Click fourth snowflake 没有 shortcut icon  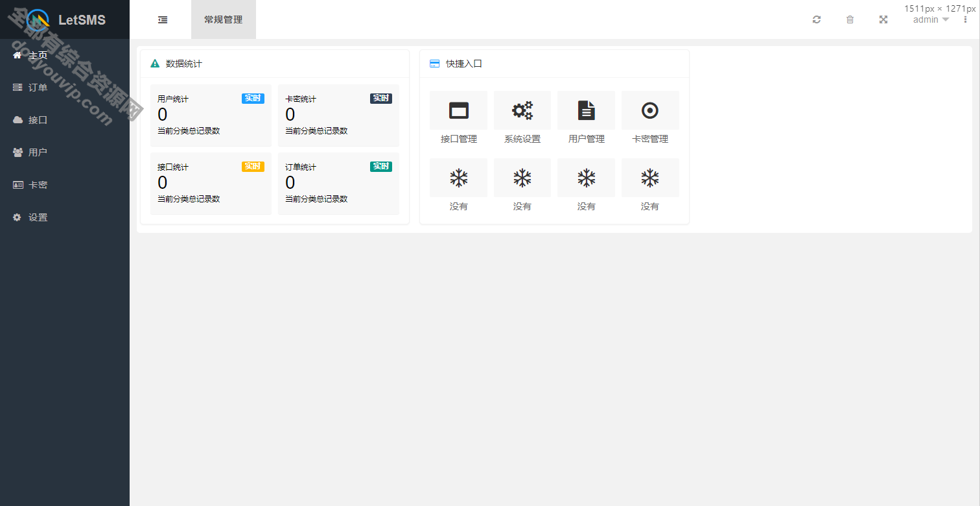[650, 178]
